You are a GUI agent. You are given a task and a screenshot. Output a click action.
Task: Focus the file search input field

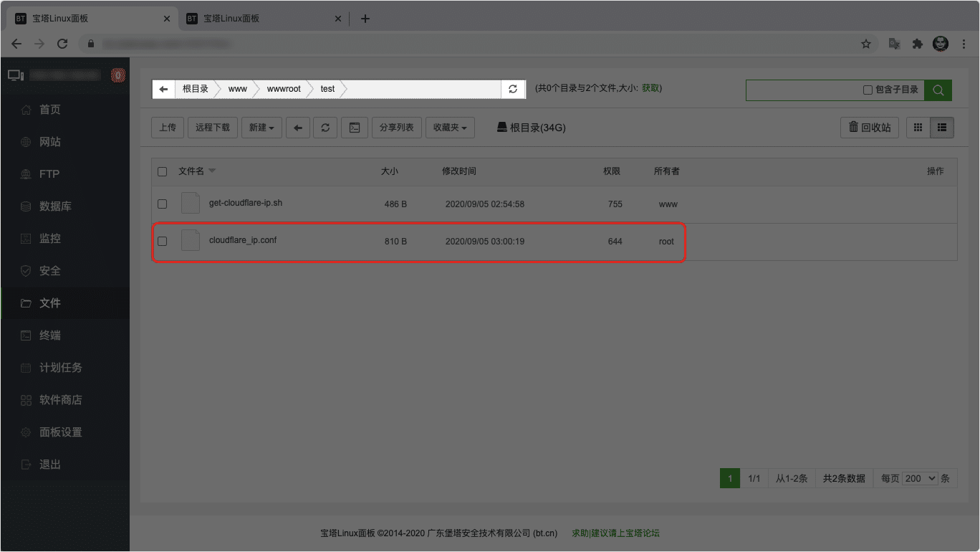[x=802, y=90]
